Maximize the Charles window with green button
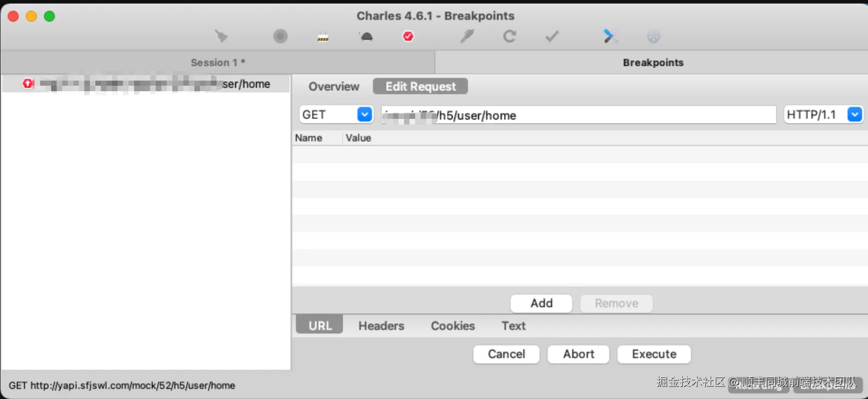868x399 pixels. (x=49, y=16)
